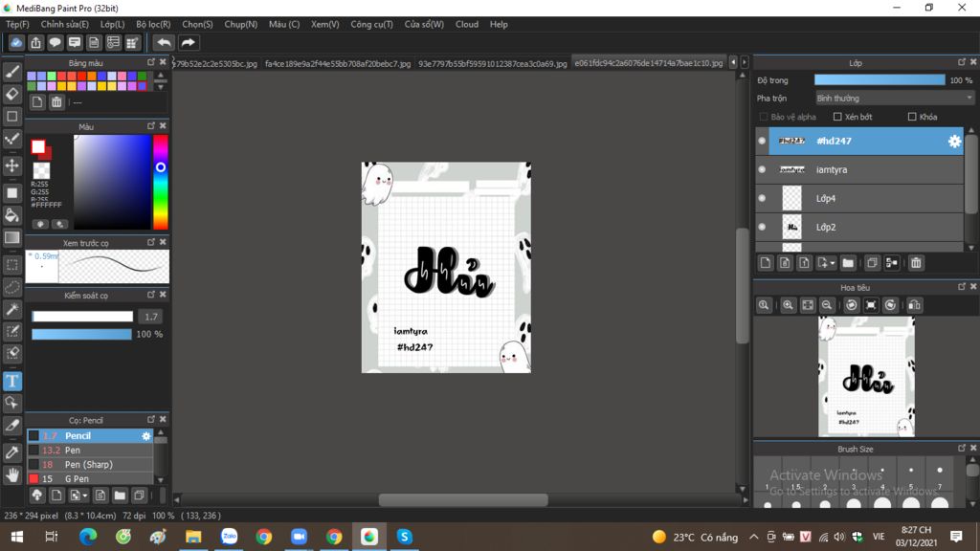Click the rainbow hue slider bar
The height and width of the screenshot is (551, 980).
(161, 182)
